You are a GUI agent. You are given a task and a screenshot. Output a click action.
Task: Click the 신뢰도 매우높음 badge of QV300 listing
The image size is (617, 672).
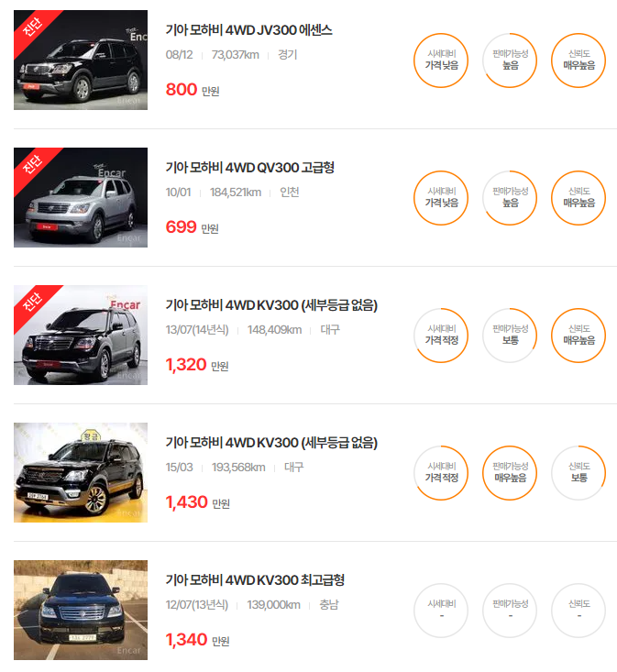coord(578,198)
